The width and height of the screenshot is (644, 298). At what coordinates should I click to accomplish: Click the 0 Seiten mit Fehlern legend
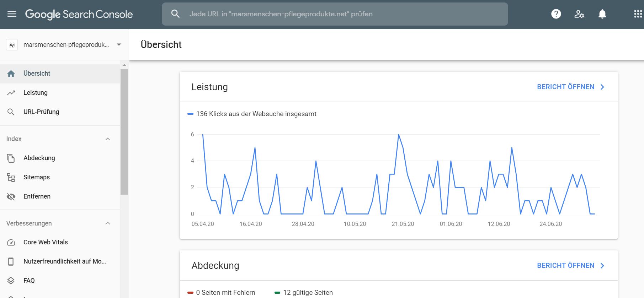point(221,293)
